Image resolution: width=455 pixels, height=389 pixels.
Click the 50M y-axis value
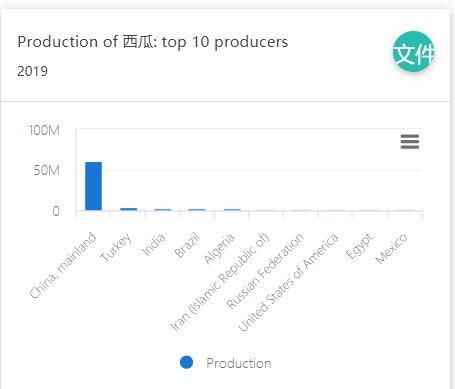point(47,170)
